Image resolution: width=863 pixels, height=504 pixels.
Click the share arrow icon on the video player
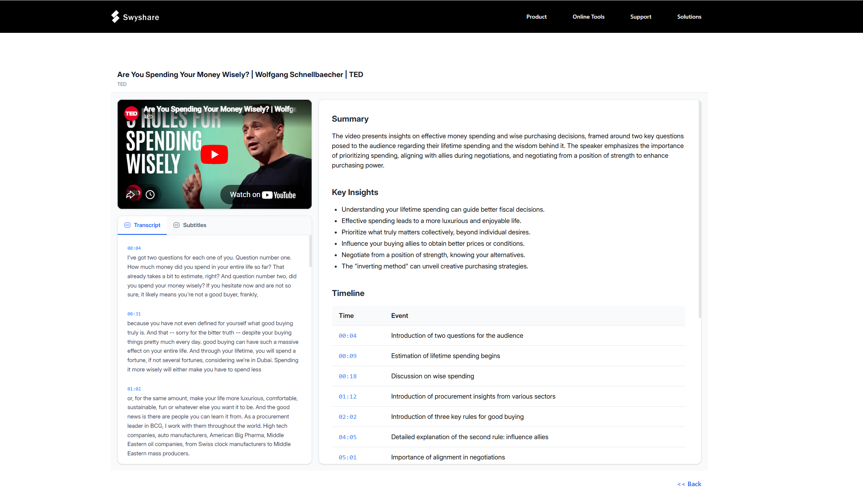tap(131, 194)
